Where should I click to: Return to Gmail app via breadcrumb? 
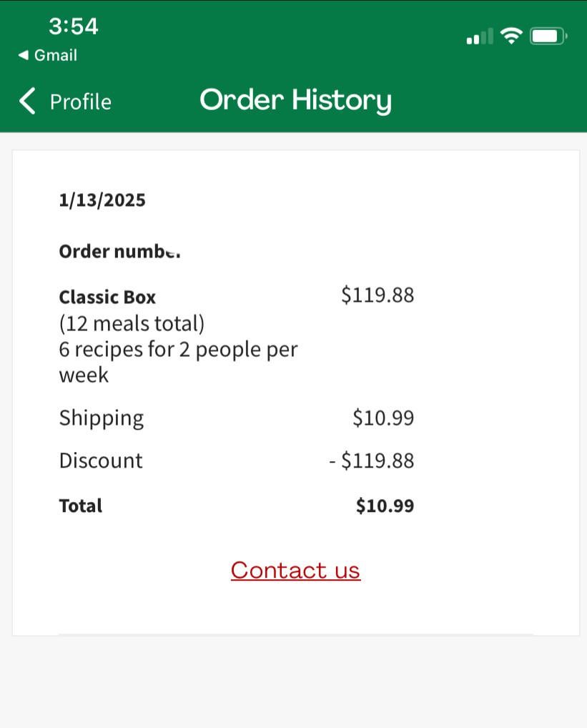click(48, 55)
